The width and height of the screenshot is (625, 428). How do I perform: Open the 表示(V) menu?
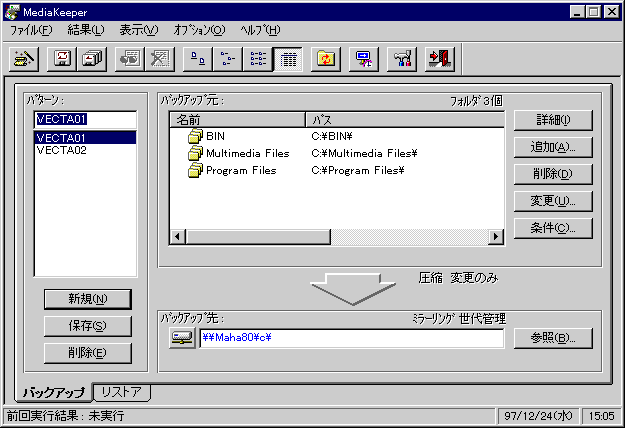(x=139, y=30)
